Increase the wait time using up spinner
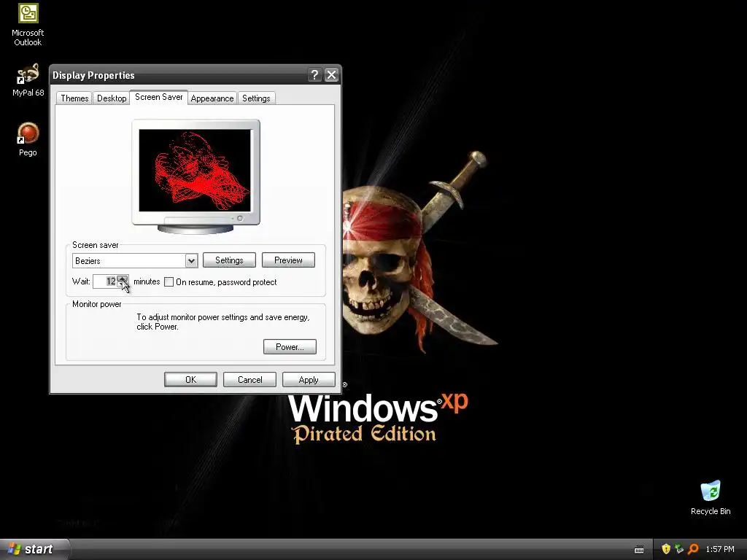This screenshot has width=747, height=560. (x=123, y=278)
